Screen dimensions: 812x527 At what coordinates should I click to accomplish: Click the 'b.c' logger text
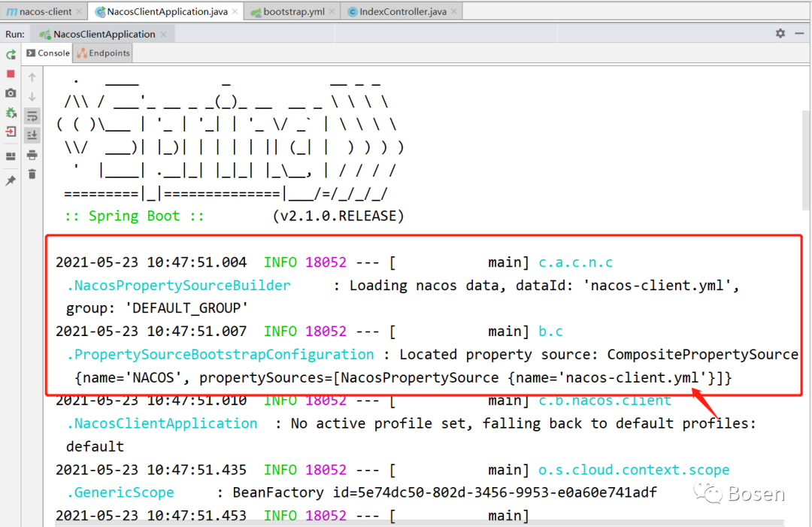[550, 332]
